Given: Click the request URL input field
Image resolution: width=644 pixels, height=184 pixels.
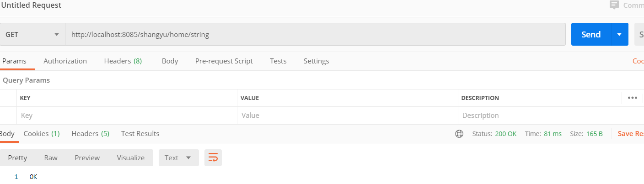Looking at the screenshot, I should [x=315, y=34].
